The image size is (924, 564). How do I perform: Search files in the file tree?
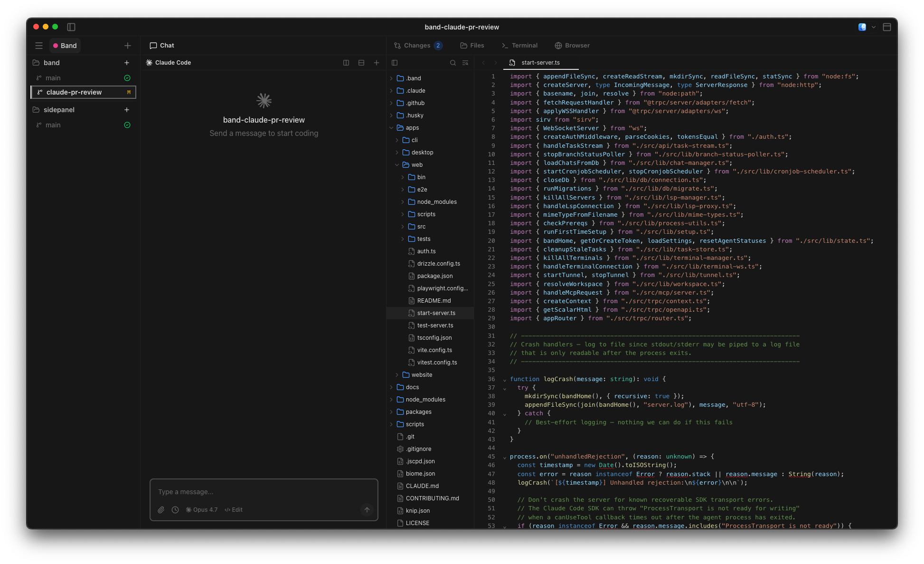pos(453,63)
